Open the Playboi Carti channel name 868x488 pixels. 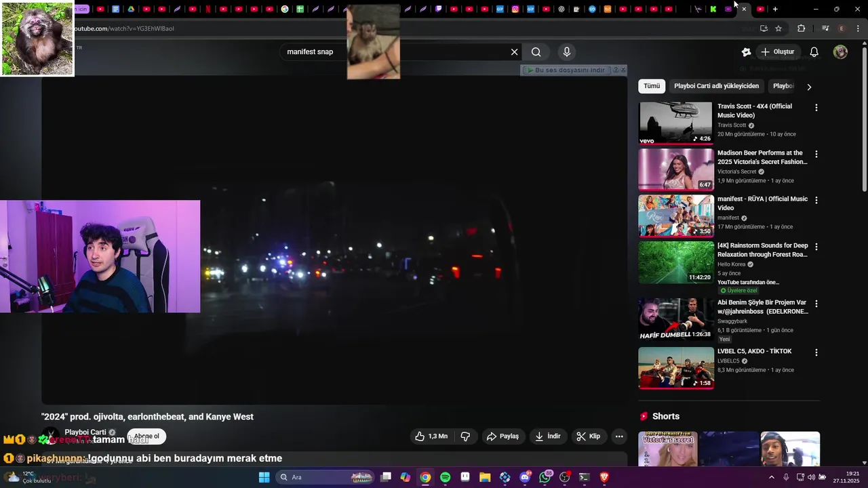coord(85,432)
